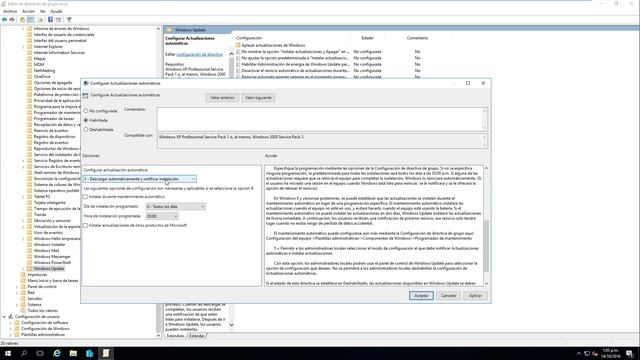This screenshot has height=360, width=640.
Task: Open the Ver menu
Action: tap(43, 11)
